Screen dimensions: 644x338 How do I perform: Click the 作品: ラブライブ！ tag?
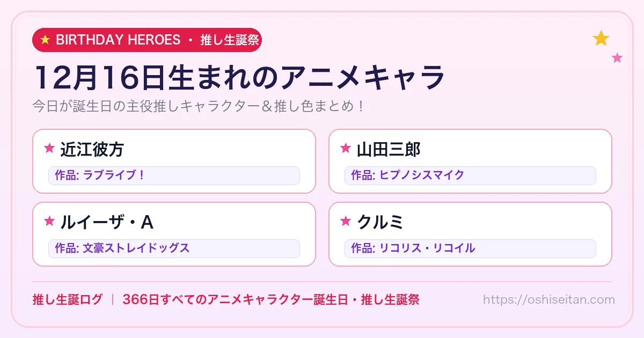click(174, 175)
